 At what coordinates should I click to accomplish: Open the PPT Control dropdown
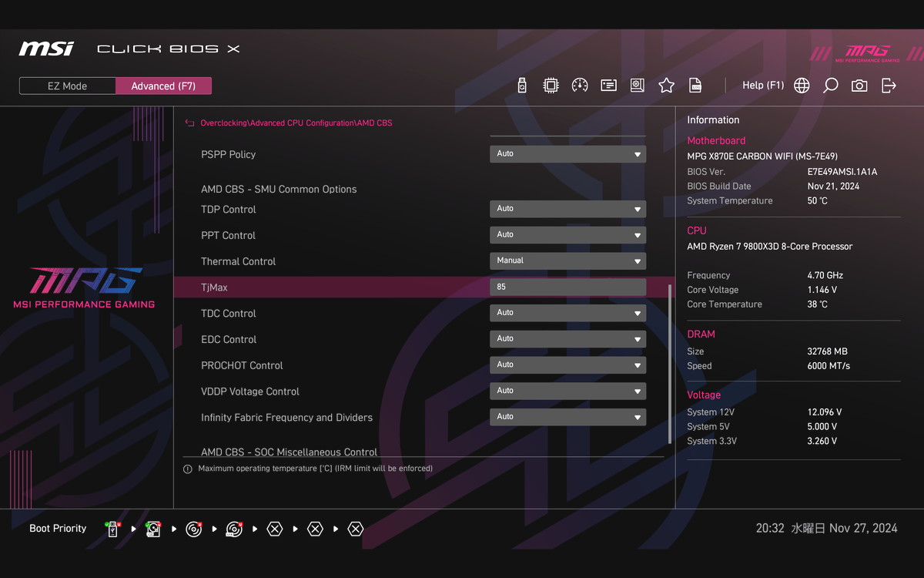tap(567, 235)
